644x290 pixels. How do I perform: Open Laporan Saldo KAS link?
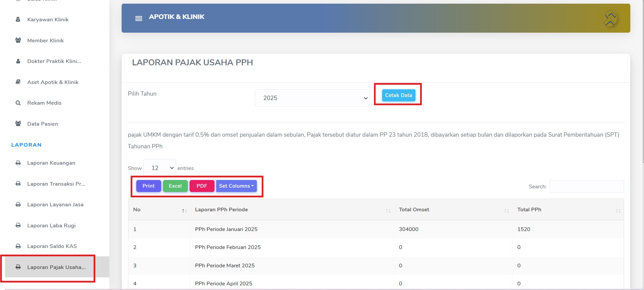point(52,246)
